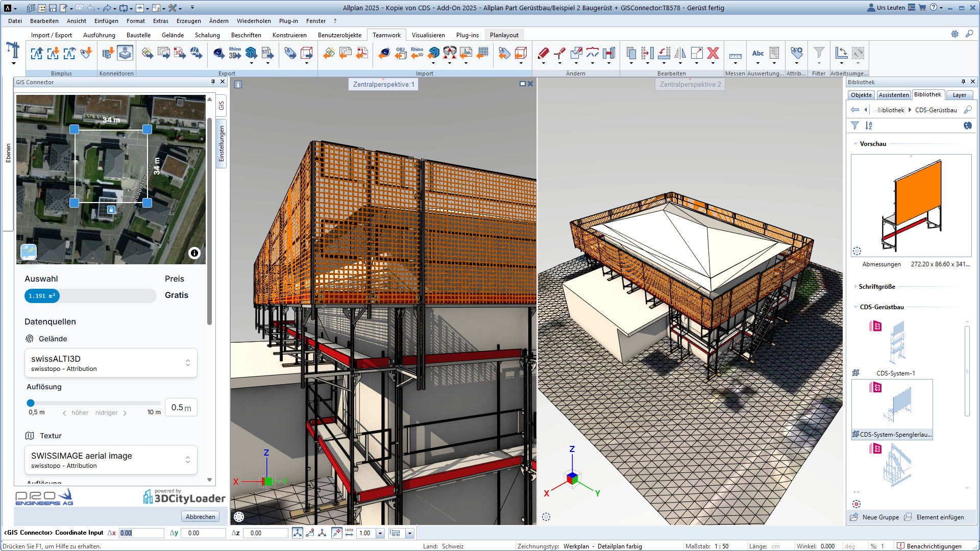Toggle the track line snapping button

(336, 533)
